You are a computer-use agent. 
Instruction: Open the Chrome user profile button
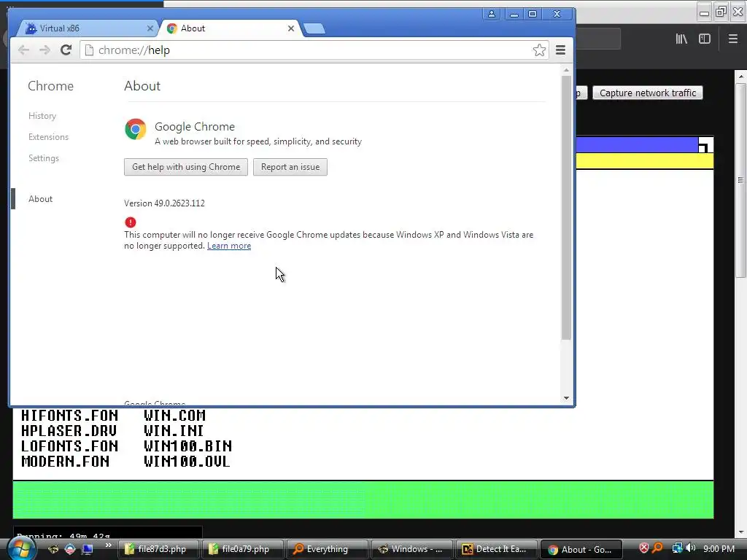pos(491,14)
